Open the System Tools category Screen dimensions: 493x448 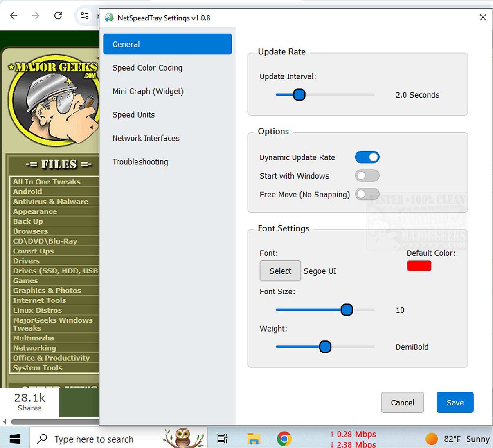(x=38, y=368)
